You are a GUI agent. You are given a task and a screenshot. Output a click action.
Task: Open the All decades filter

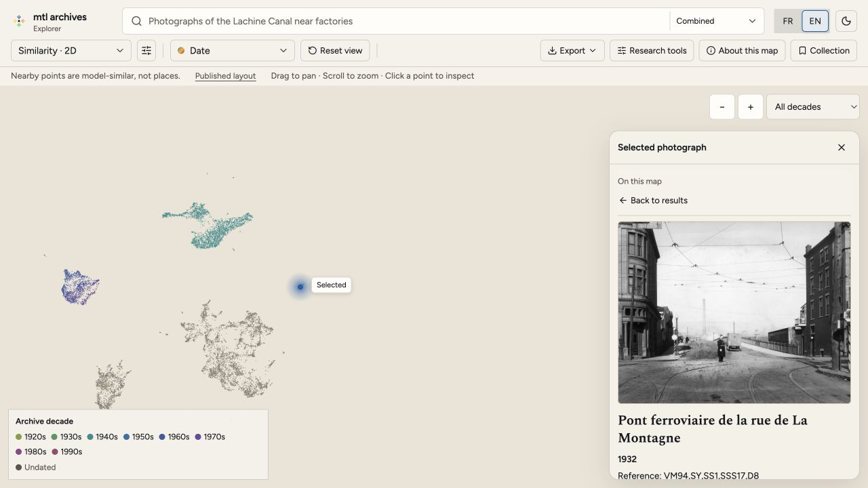click(813, 107)
